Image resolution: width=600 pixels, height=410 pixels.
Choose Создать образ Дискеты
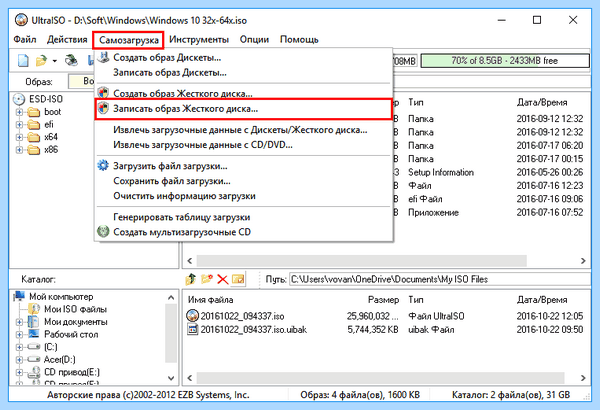click(x=243, y=58)
